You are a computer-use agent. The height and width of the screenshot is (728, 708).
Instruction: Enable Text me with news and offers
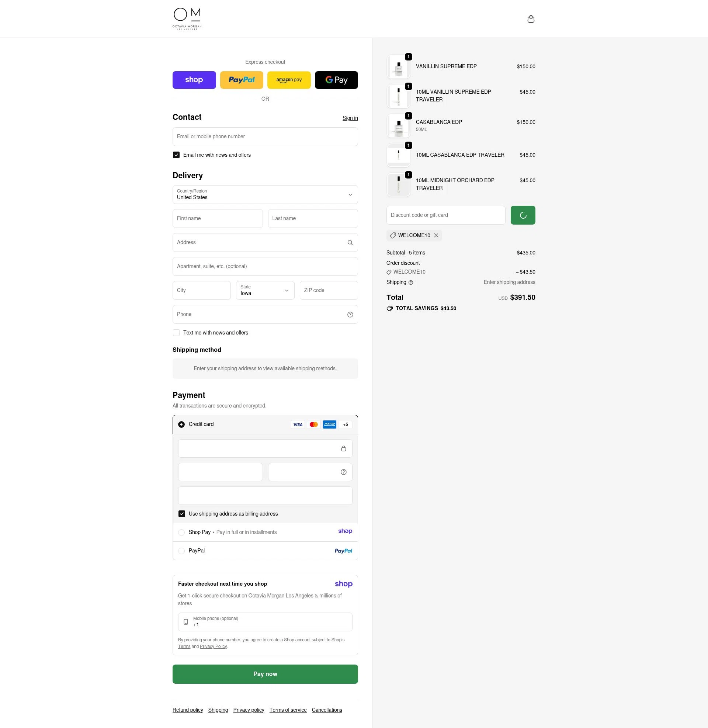[x=176, y=332]
